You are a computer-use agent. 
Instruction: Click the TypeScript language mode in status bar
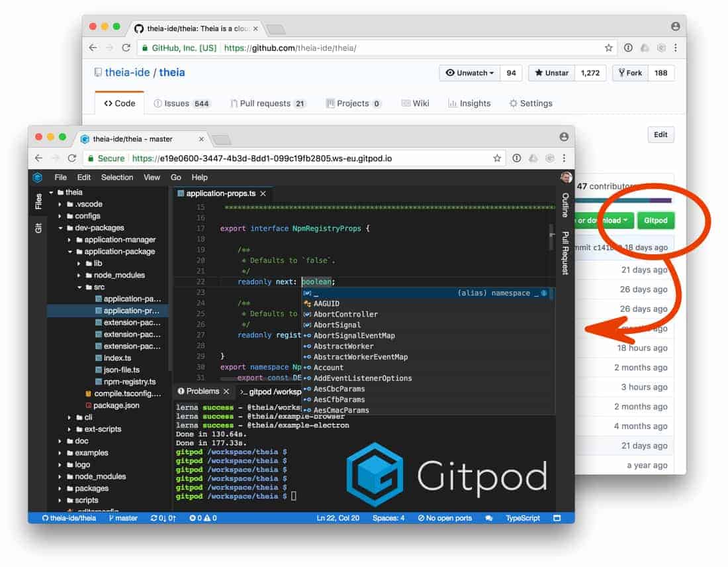523,518
